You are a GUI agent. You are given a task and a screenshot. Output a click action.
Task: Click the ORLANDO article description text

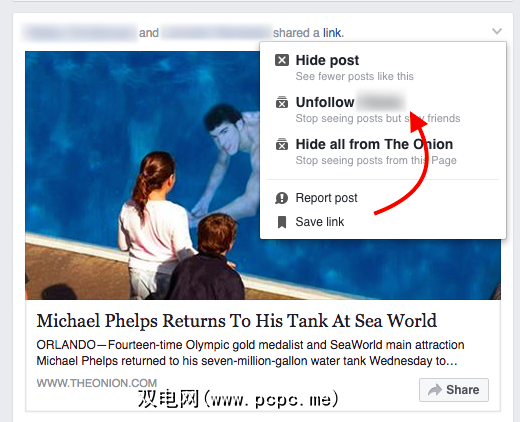click(250, 353)
